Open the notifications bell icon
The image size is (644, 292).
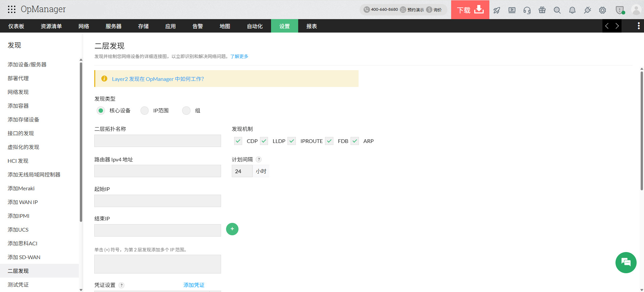point(572,10)
